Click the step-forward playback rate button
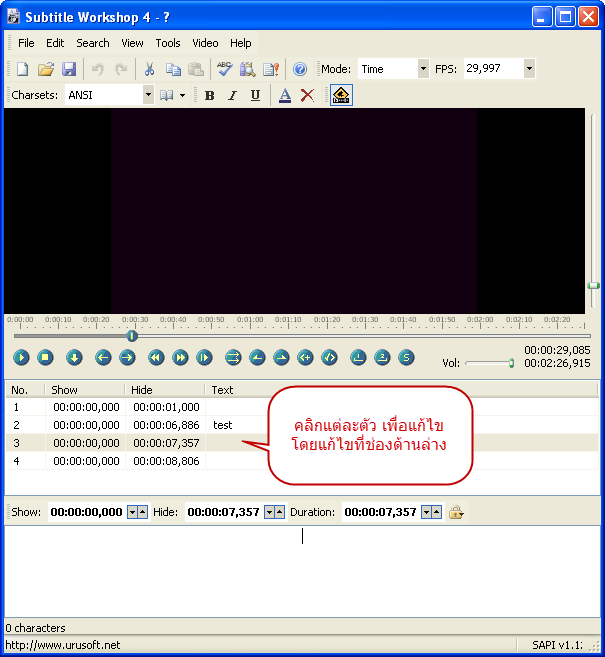The image size is (605, 657). pyautogui.click(x=204, y=358)
